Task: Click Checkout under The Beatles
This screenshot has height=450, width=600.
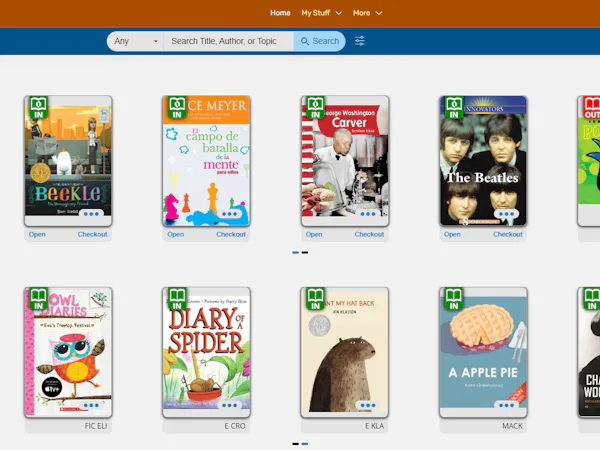Action: click(x=507, y=234)
